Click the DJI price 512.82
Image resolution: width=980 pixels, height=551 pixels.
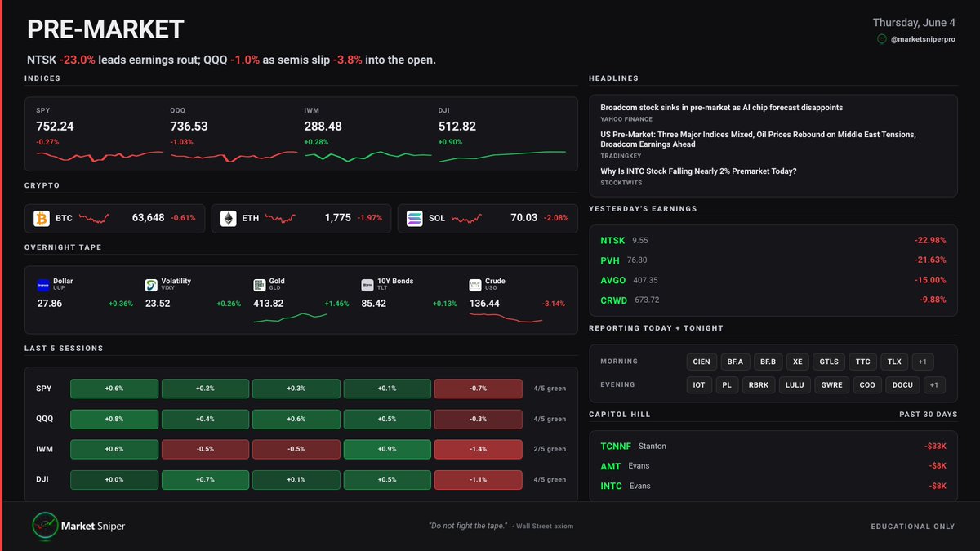pos(457,127)
